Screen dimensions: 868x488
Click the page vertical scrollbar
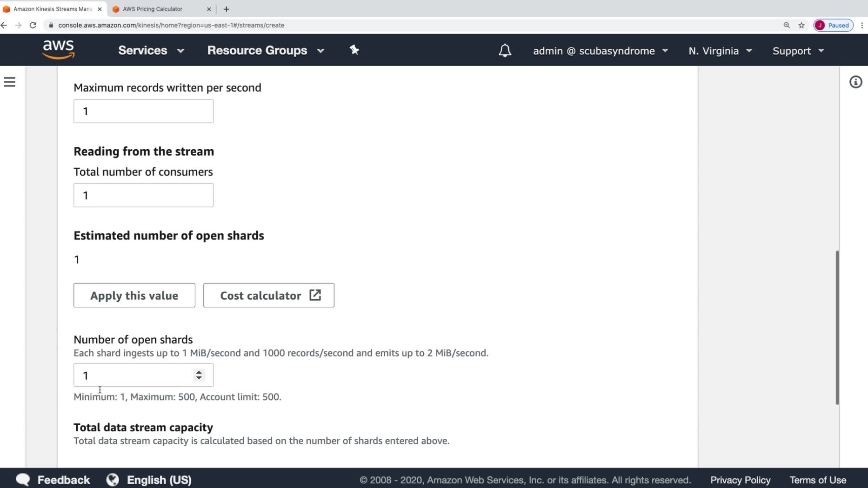pos(837,327)
